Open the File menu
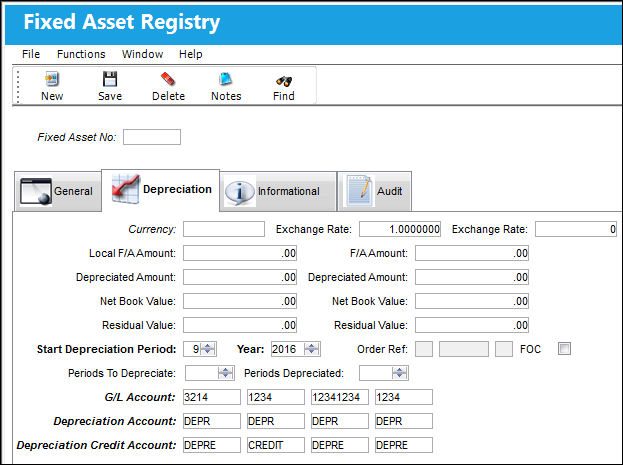623x465 pixels. tap(31, 54)
